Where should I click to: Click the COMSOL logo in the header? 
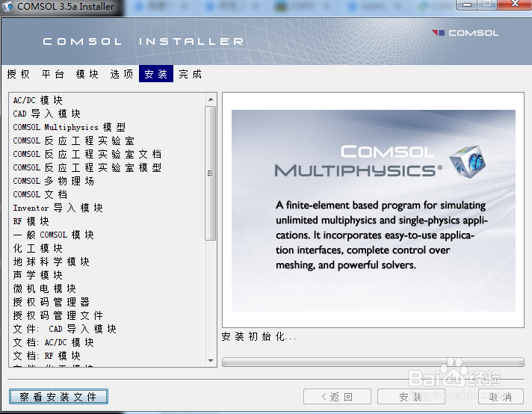click(465, 33)
